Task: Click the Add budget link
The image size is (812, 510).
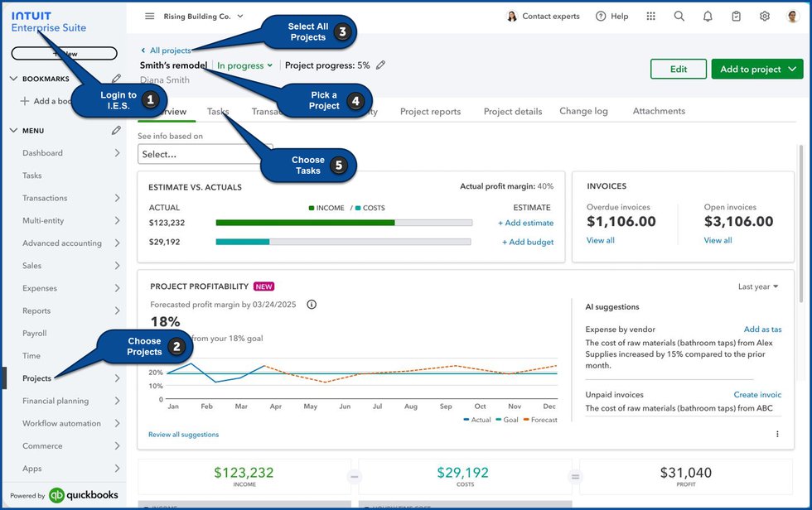Action: [x=528, y=242]
